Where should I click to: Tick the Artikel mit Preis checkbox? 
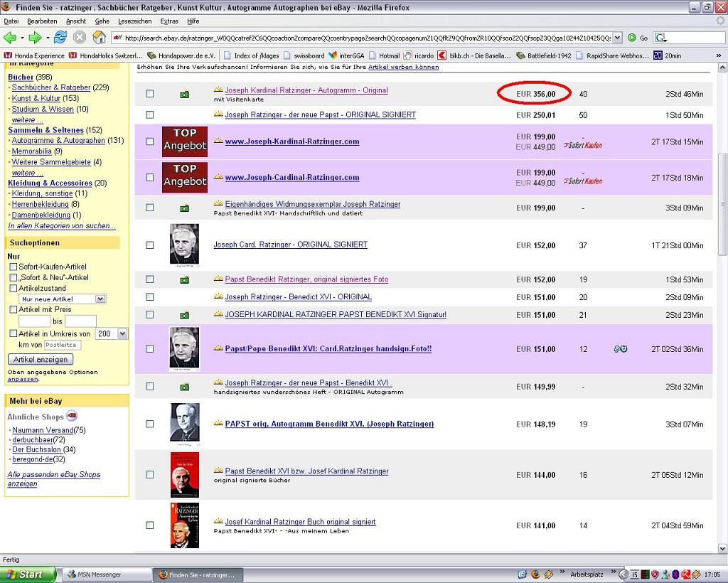[14, 310]
